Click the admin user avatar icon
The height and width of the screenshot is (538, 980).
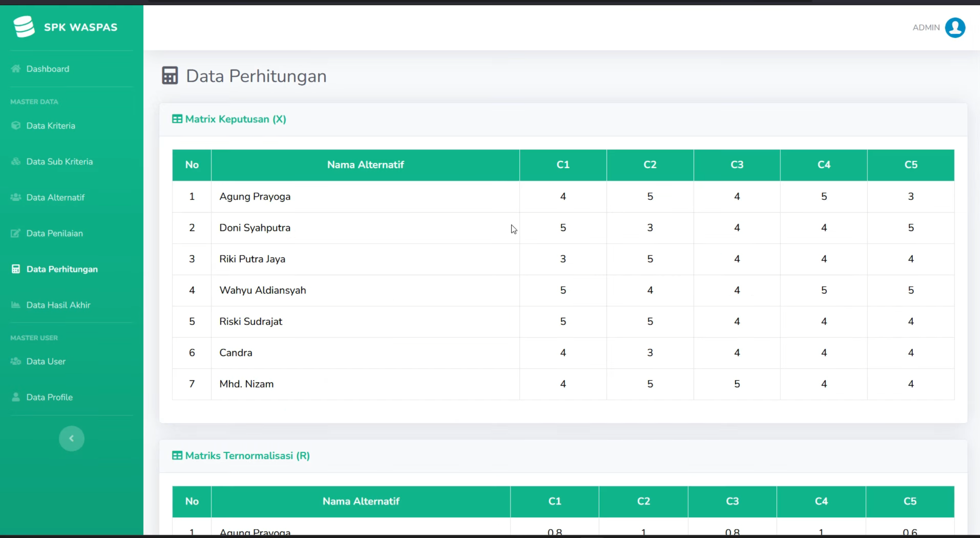[955, 27]
